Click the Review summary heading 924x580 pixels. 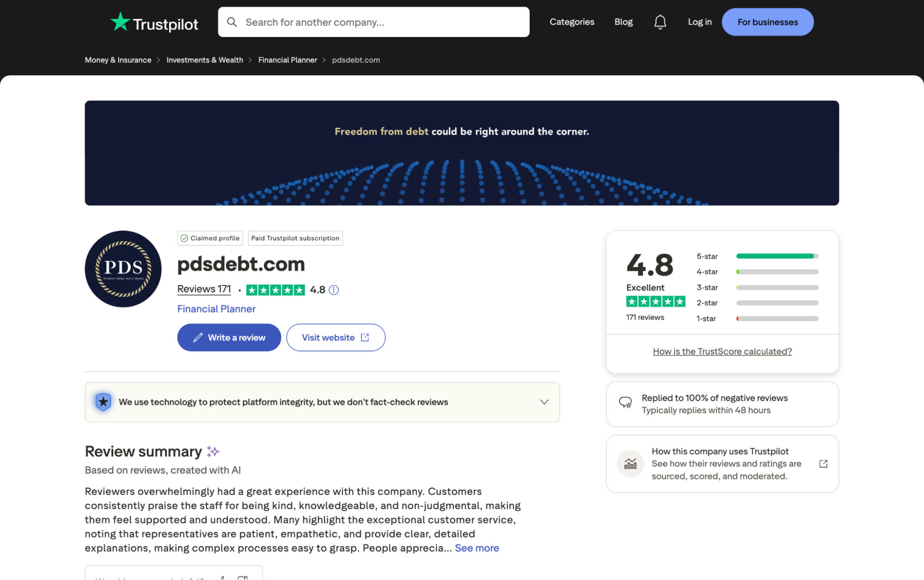coord(143,452)
